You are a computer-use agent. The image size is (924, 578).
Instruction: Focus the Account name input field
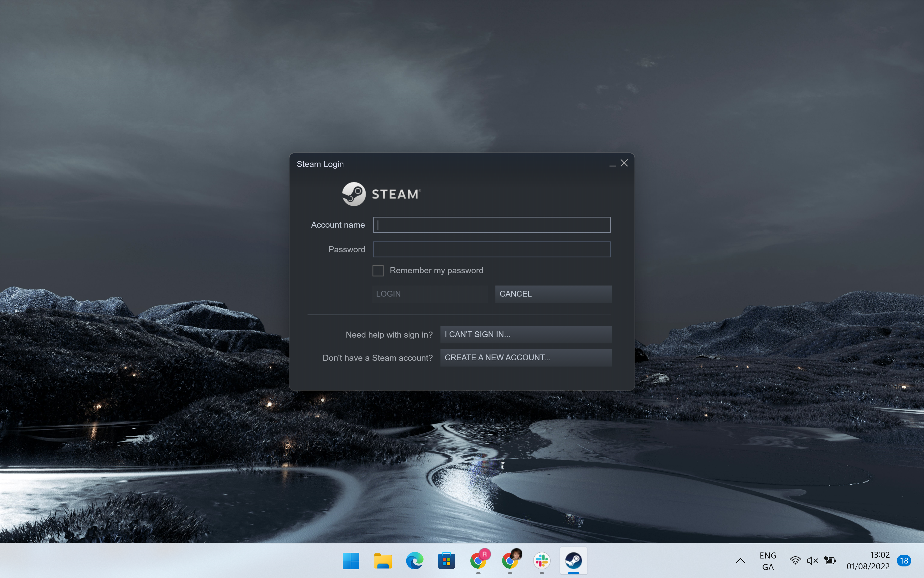tap(492, 225)
